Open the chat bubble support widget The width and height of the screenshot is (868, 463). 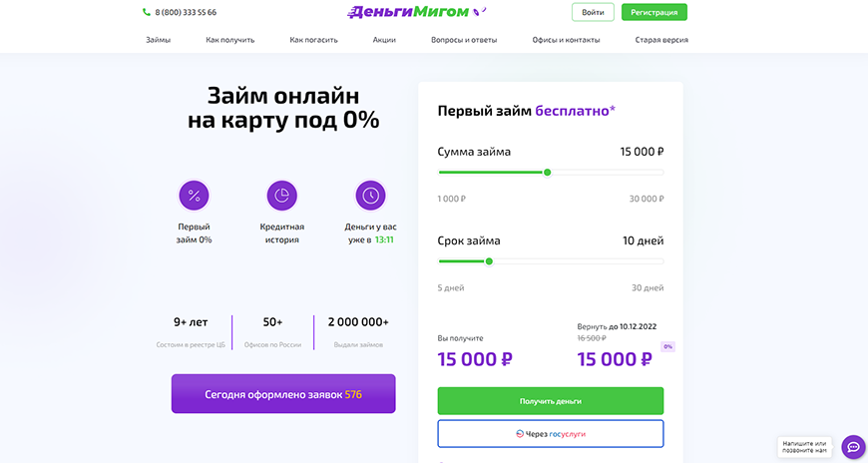click(853, 447)
